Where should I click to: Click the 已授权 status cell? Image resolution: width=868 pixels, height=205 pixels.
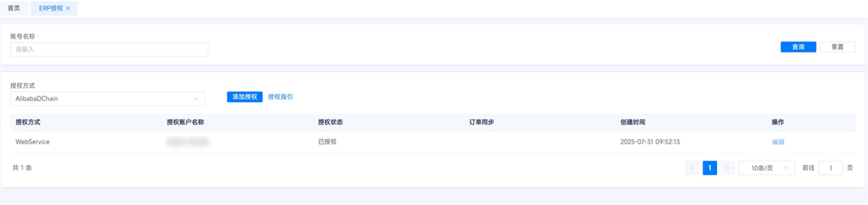tap(327, 142)
